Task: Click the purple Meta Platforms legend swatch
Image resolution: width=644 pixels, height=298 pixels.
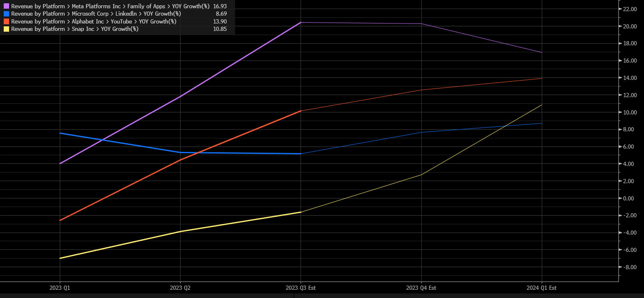Action: click(x=6, y=6)
